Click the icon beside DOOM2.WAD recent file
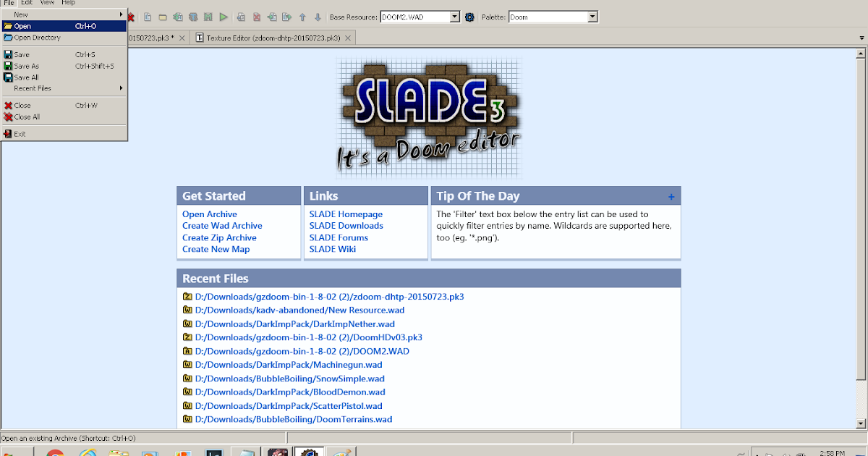The height and width of the screenshot is (456, 868). click(x=187, y=351)
